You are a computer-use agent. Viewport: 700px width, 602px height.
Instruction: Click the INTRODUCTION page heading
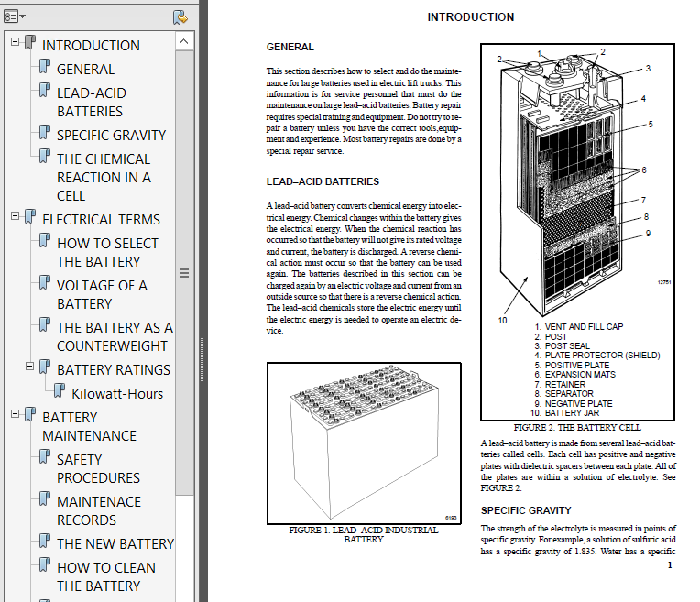471,17
